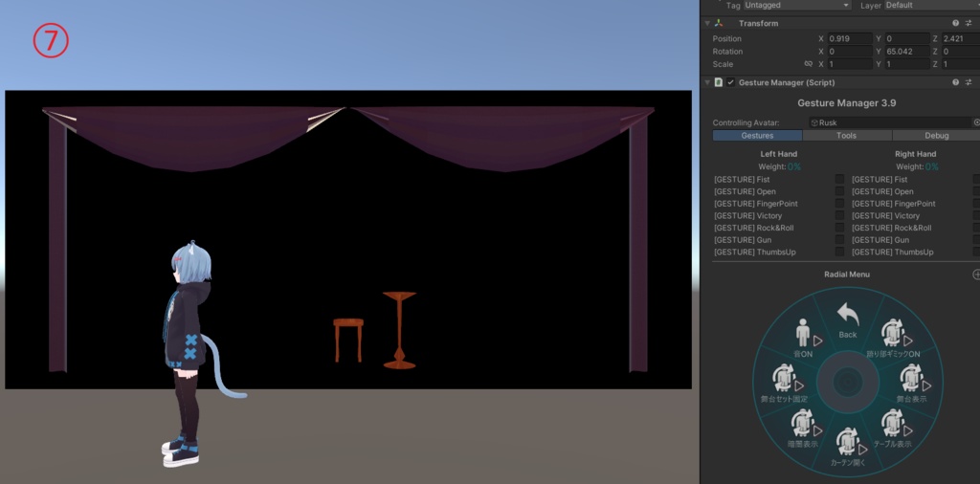Disable the Gesture Manager script checkbox

(x=730, y=82)
